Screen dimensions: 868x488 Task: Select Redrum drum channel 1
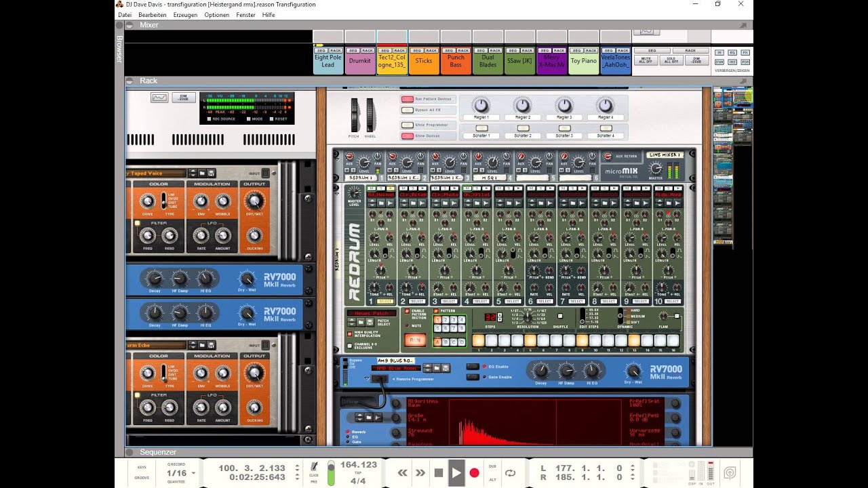point(384,301)
